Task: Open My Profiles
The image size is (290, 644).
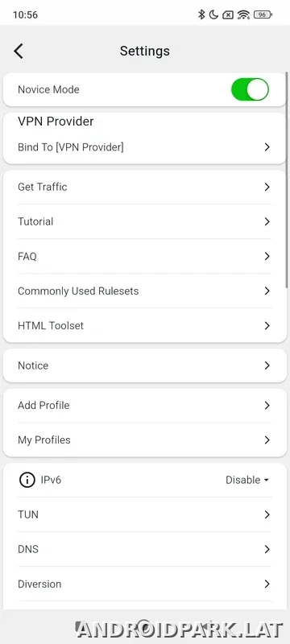Action: tap(144, 440)
